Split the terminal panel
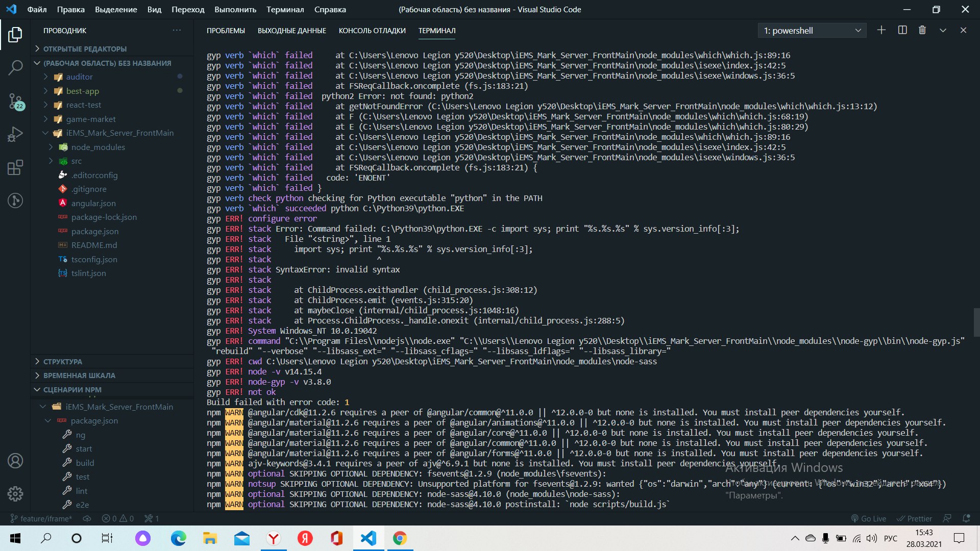The width and height of the screenshot is (980, 551). pos(902,30)
